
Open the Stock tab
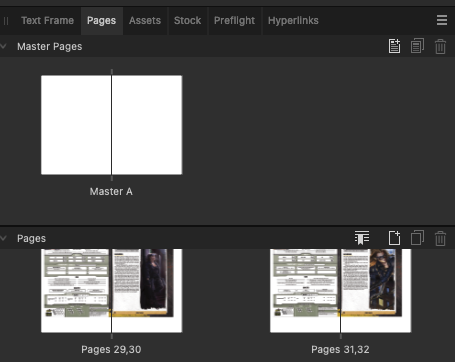187,21
